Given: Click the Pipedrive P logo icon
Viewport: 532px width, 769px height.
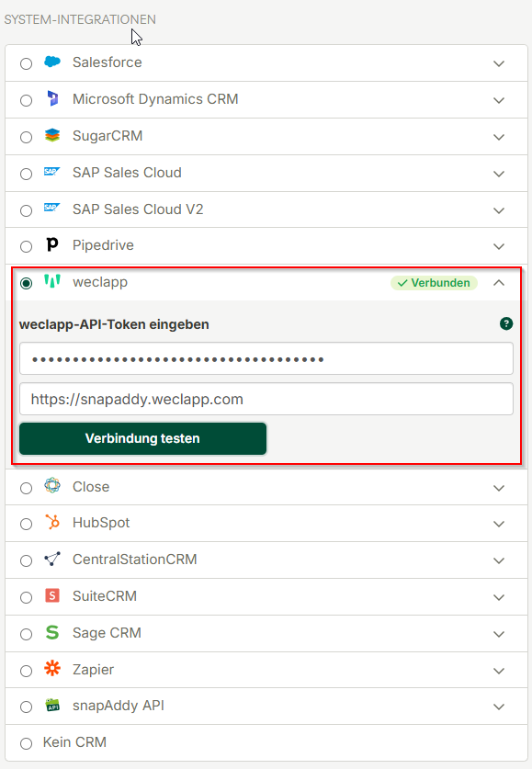Looking at the screenshot, I should (52, 244).
